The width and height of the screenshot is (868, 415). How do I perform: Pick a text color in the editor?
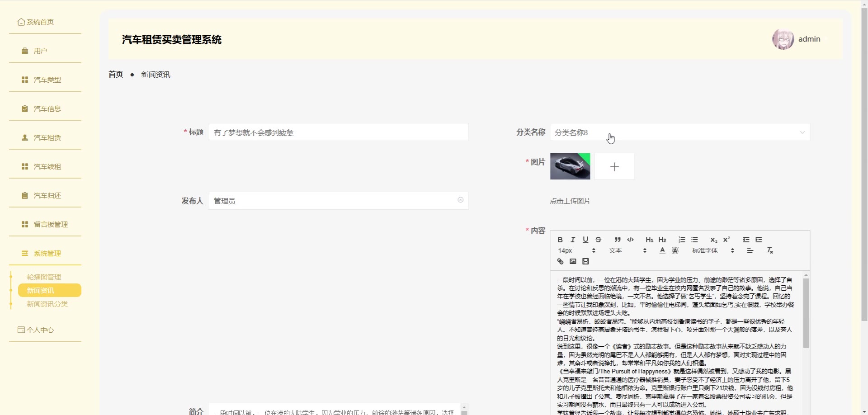coord(662,250)
